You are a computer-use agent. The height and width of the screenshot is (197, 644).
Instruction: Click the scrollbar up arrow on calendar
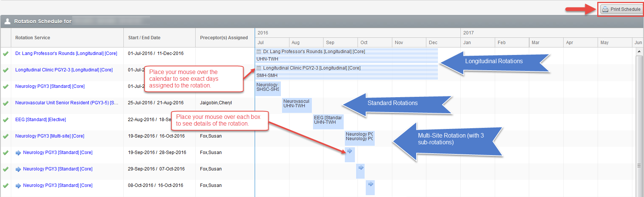pos(639,51)
